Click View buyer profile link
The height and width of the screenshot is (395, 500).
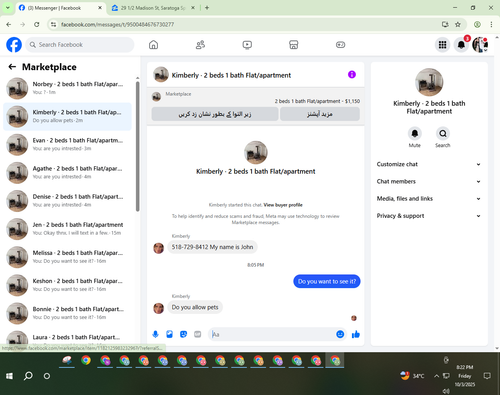point(283,205)
